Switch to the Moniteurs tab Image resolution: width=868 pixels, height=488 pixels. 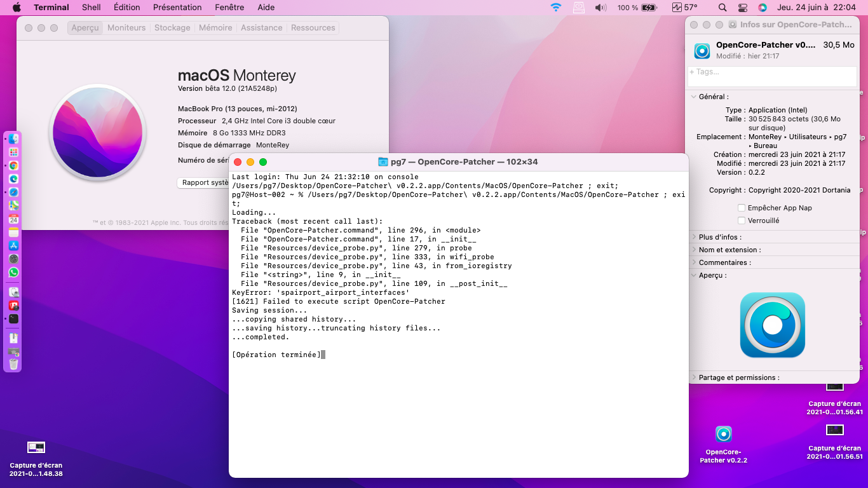click(x=126, y=28)
